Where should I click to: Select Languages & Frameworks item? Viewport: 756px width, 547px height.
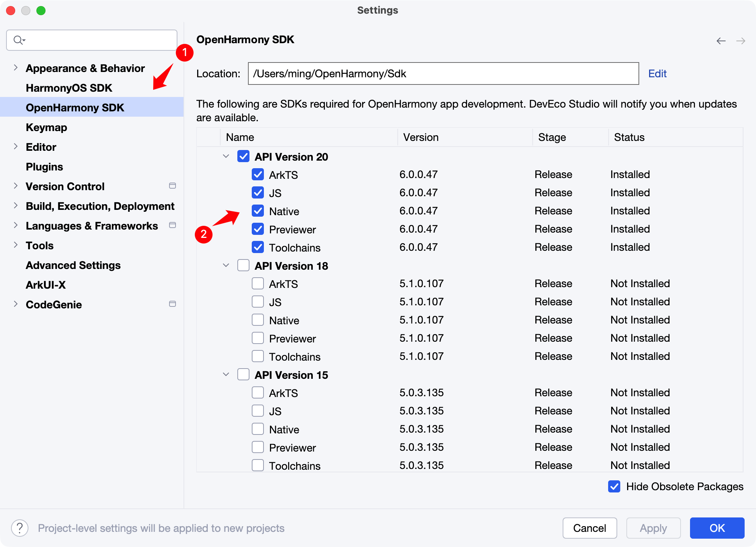(92, 226)
